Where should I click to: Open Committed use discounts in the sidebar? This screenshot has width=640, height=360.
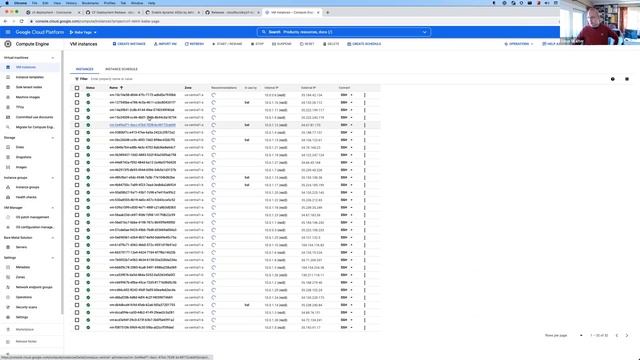coord(34,117)
